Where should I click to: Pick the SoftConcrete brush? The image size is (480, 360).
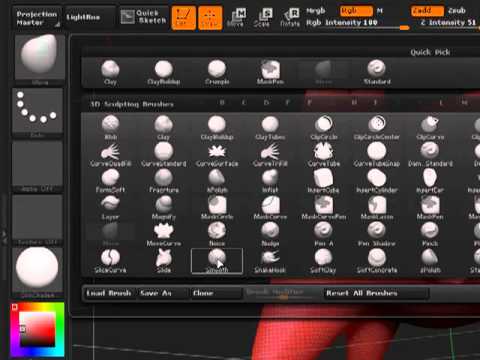click(377, 261)
